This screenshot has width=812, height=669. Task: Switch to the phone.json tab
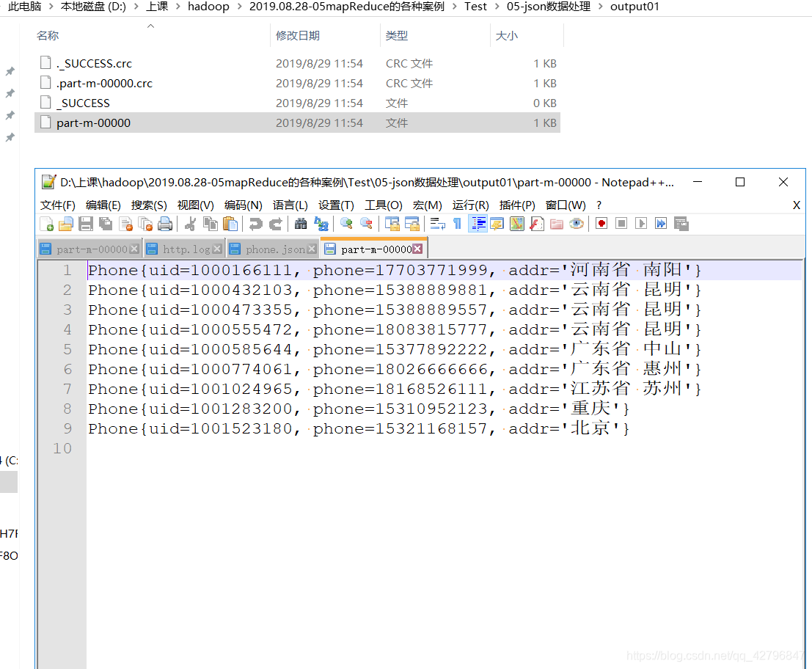point(274,249)
